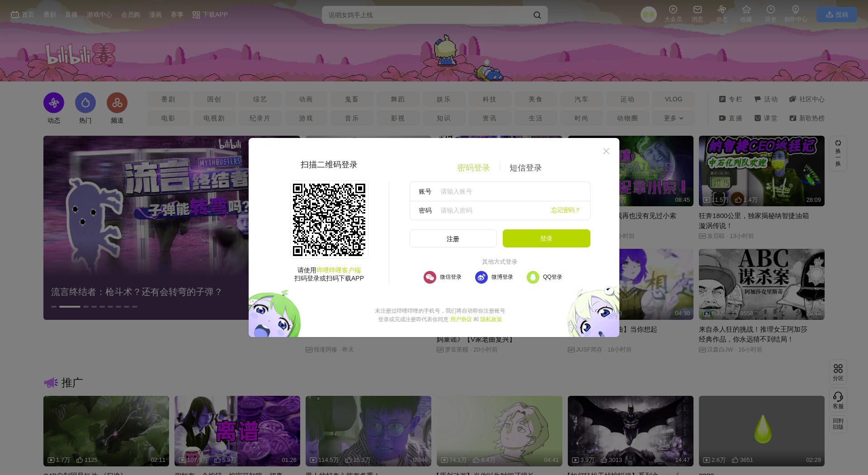Click the 首页 TV icon in header

coord(15,14)
